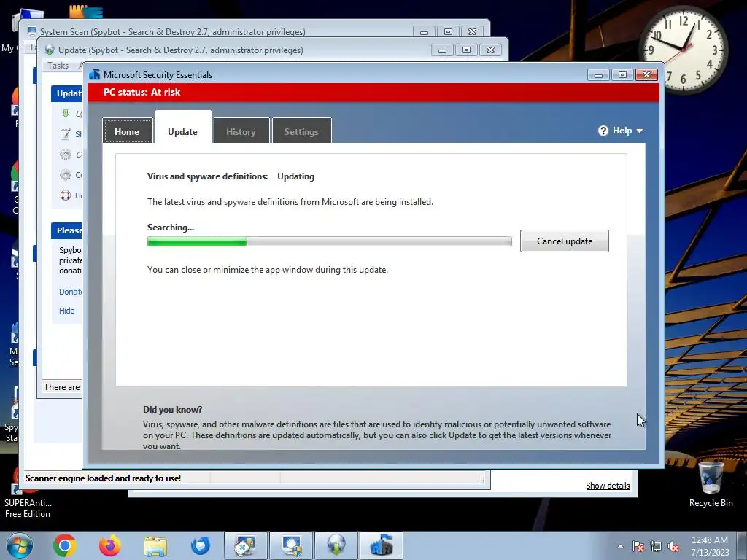Click the network tray icon
The image size is (747, 560).
656,547
